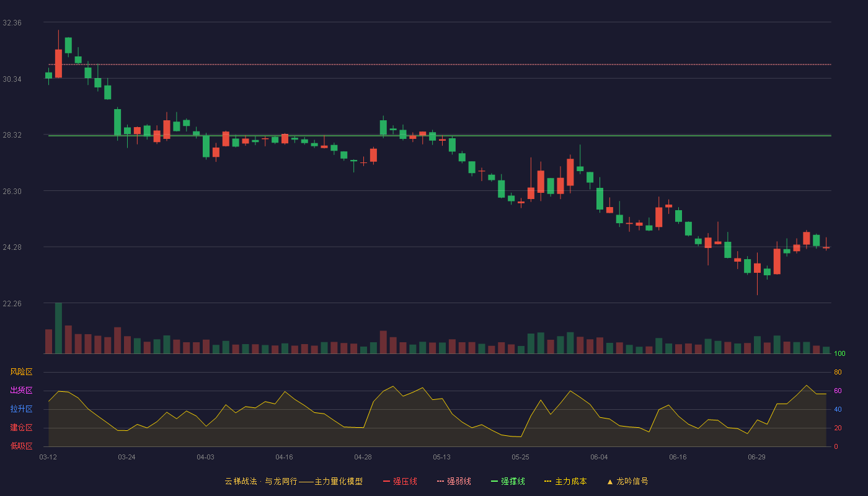This screenshot has width=868, height=496.
Task: Click the 22.26 price axis label
Action: click(12, 304)
